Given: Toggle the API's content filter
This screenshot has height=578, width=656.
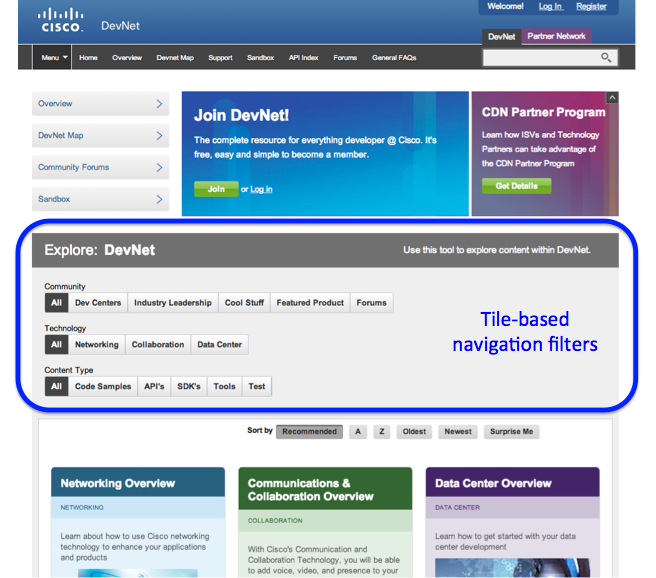Looking at the screenshot, I should pos(154,386).
